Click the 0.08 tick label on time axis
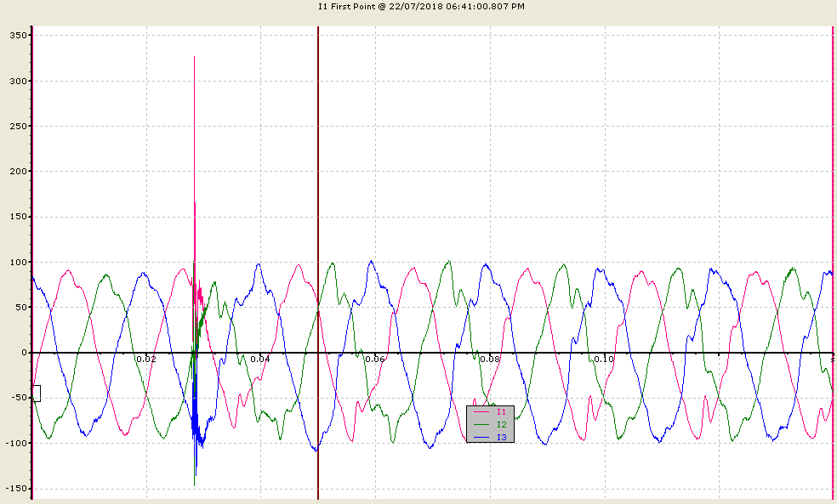Viewport: 837px width, 504px height. pos(489,359)
